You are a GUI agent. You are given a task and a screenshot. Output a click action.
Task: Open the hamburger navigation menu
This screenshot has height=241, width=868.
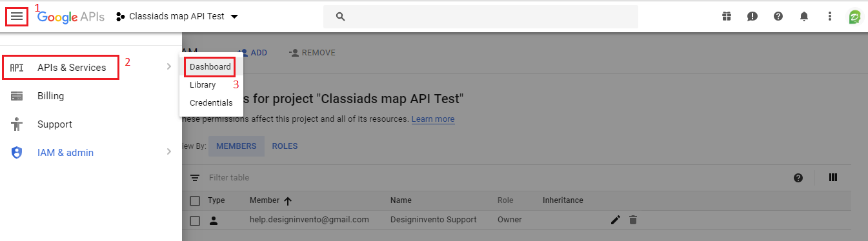click(x=17, y=17)
